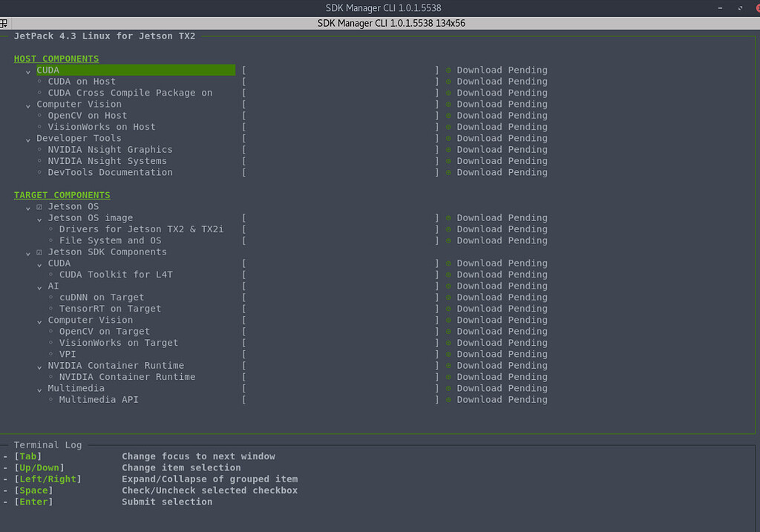Collapse the NVIDIA Container Runtime group chevron
760x532 pixels.
tap(39, 365)
